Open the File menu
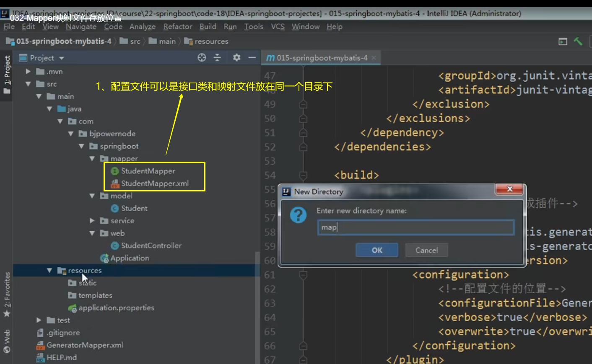Viewport: 592px width, 364px height. tap(9, 26)
